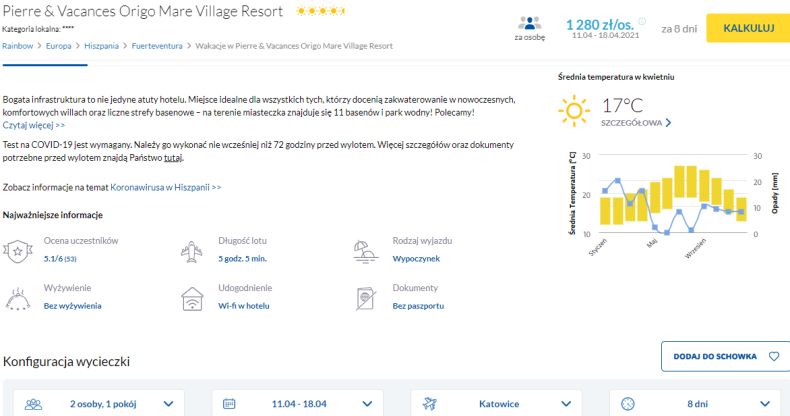Expand the 11.04 - 18.04 date dropdown
The width and height of the screenshot is (790, 416).
[x=298, y=404]
